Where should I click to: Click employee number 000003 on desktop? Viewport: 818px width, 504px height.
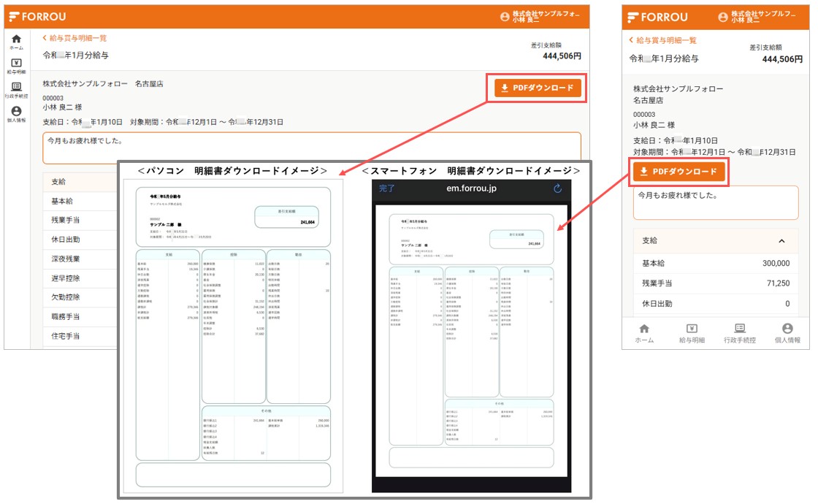point(53,98)
